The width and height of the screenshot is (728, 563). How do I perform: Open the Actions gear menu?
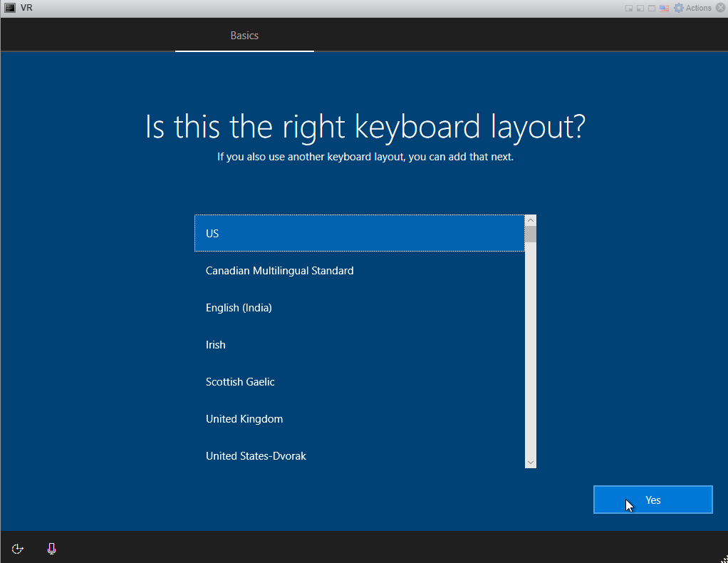692,8
